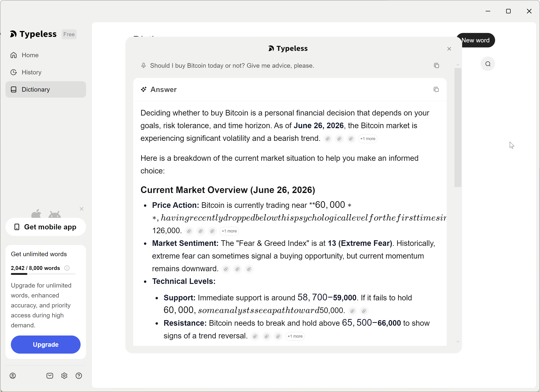The image size is (540, 392).
Task: Open second source link after bearish trend
Action: 339,139
